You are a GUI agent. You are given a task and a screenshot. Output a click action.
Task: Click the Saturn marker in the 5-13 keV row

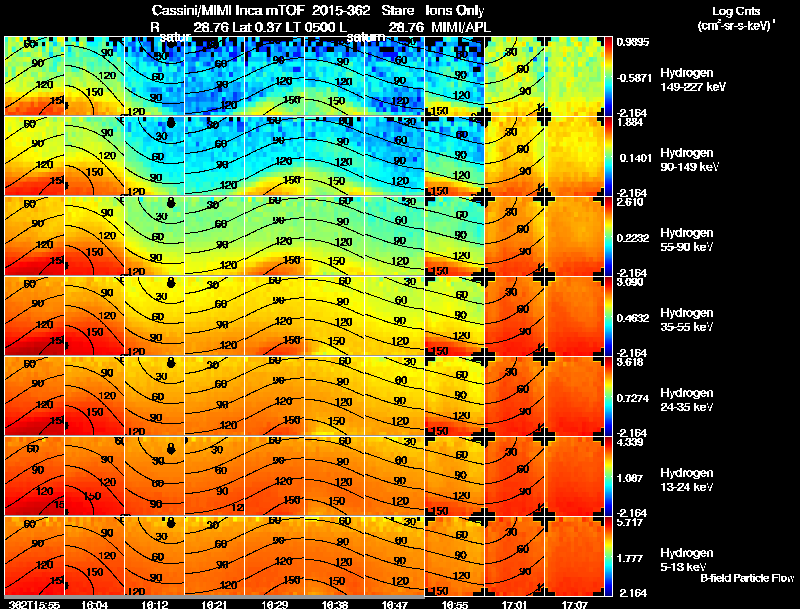[171, 523]
